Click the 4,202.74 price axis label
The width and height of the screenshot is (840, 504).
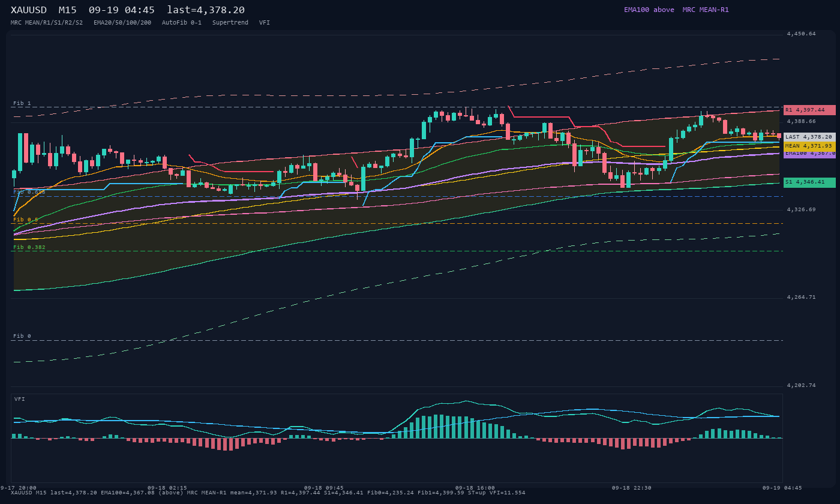tap(802, 385)
